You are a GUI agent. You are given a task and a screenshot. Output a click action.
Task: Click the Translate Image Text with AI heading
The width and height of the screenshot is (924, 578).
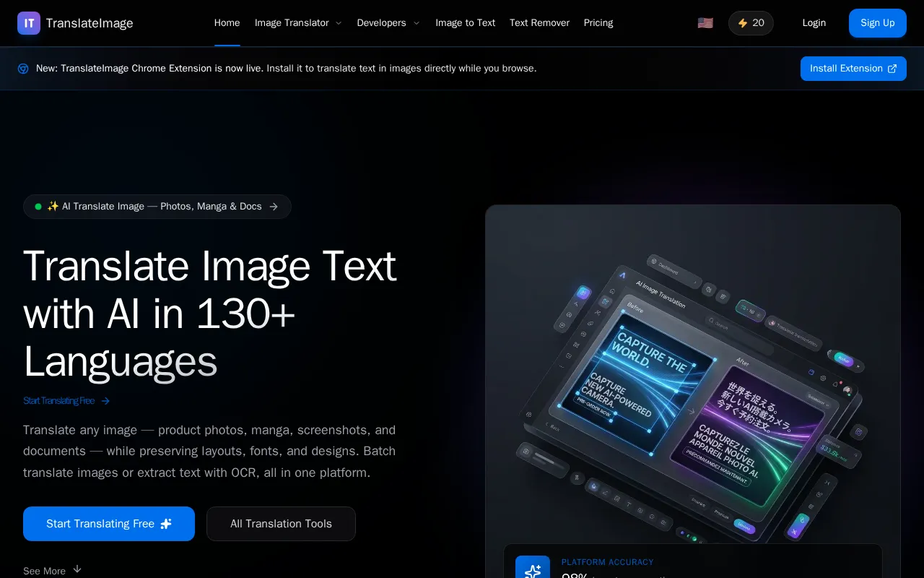pyautogui.click(x=210, y=314)
